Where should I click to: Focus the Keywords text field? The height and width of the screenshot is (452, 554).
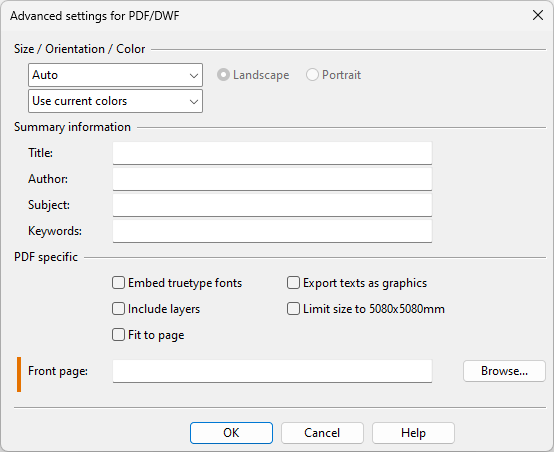pos(272,231)
